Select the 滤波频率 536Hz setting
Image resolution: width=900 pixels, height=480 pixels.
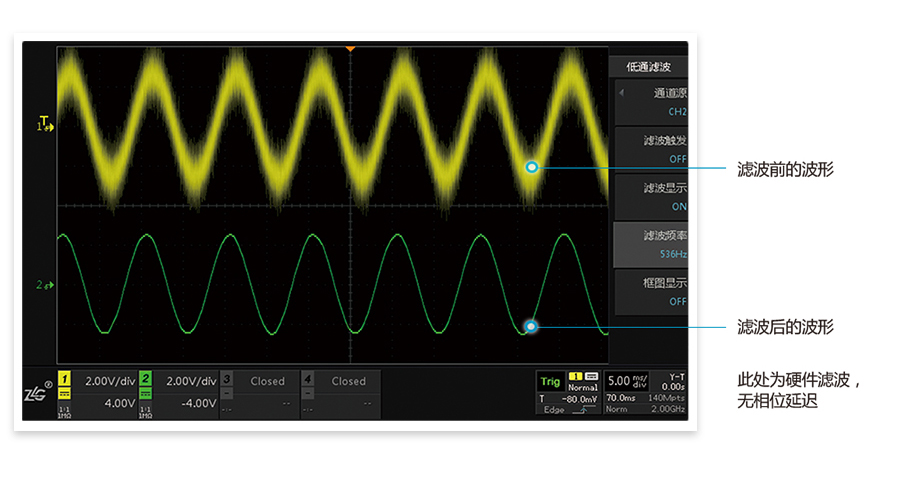[651, 245]
